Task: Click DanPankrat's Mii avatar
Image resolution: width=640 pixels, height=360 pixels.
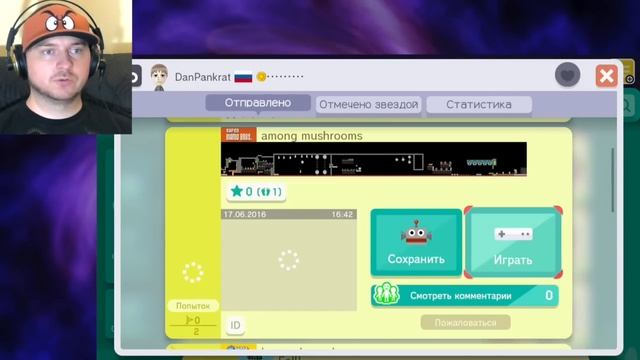Action: [x=159, y=77]
